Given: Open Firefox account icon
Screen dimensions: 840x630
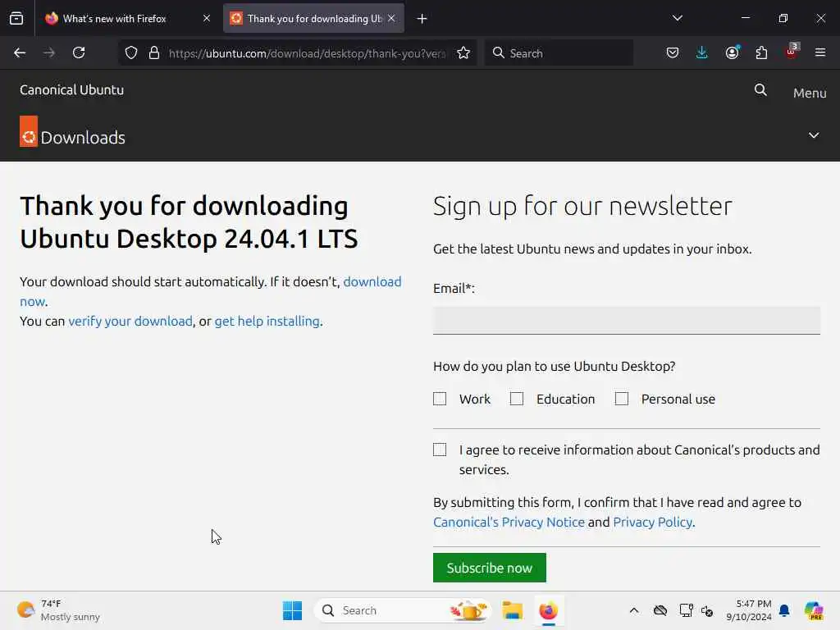Looking at the screenshot, I should pyautogui.click(x=732, y=53).
